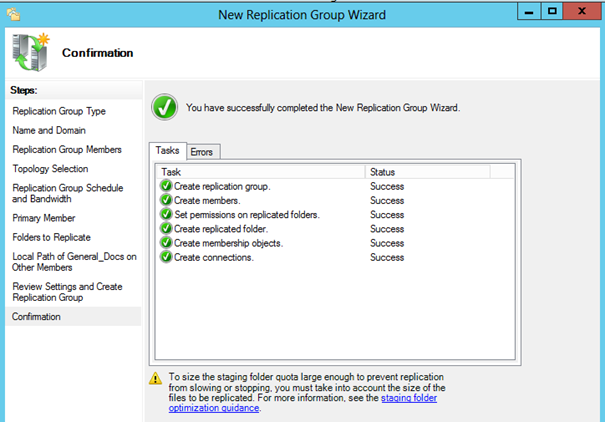Click green check beside Create connections
Screen dimensions: 605x422
166,257
